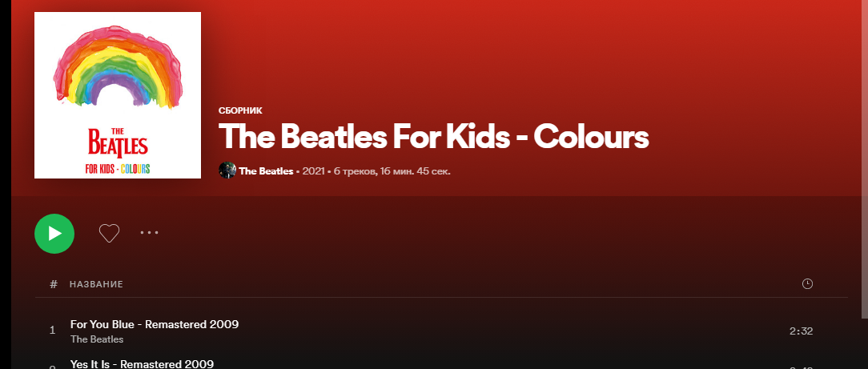868x369 pixels.
Task: Open the rainbow album cover image
Action: point(118,95)
